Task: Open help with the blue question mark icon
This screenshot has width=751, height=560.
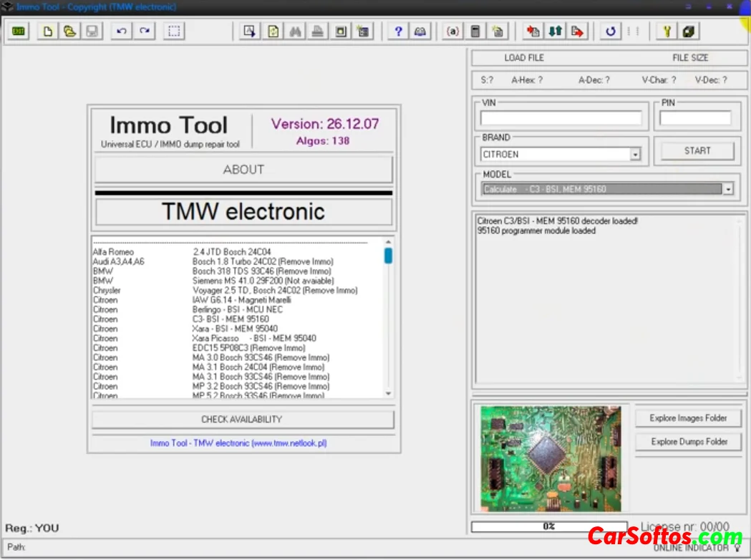Action: 399,32
